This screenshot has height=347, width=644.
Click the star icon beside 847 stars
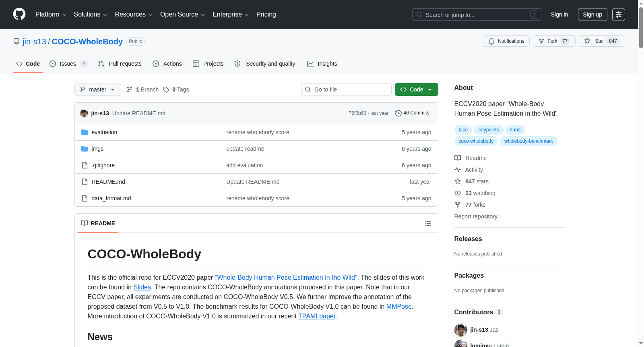pos(458,181)
